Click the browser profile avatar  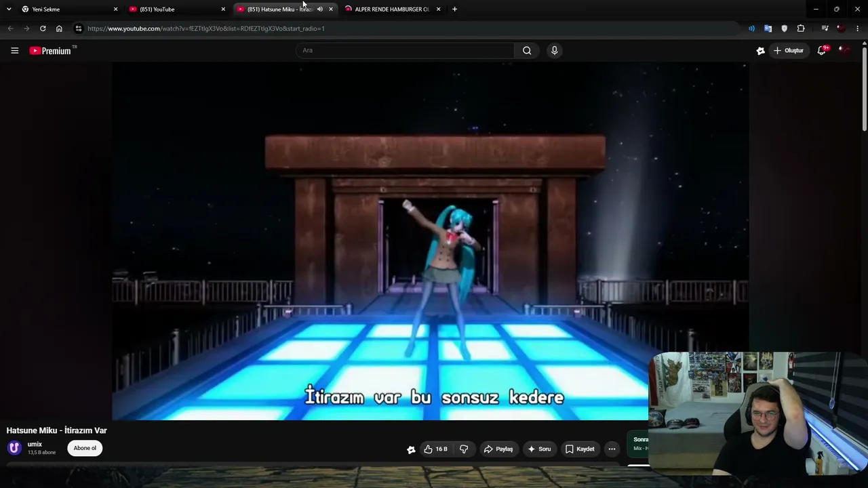pos(842,28)
